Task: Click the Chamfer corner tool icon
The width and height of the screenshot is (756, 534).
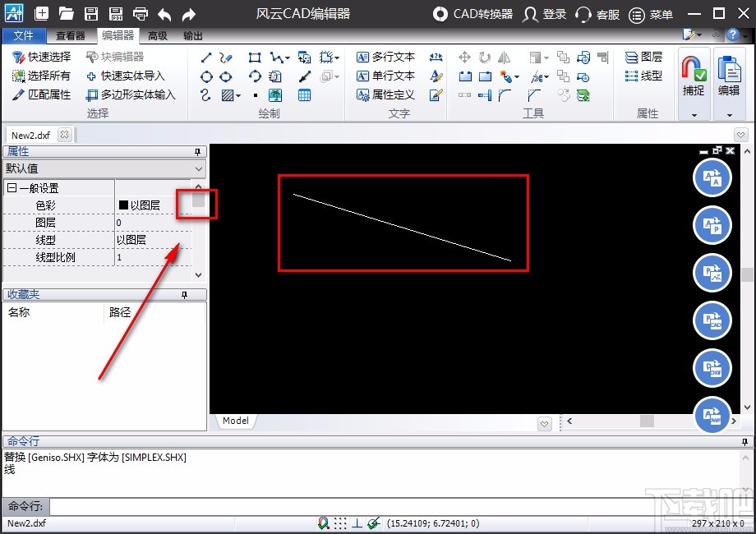Action: pyautogui.click(x=534, y=95)
